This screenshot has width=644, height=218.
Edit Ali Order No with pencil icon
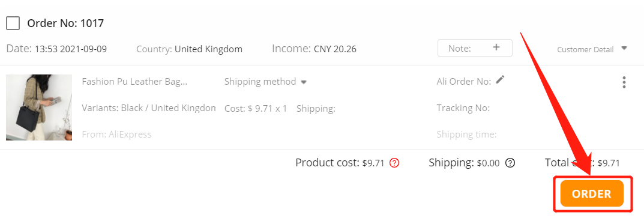(500, 80)
